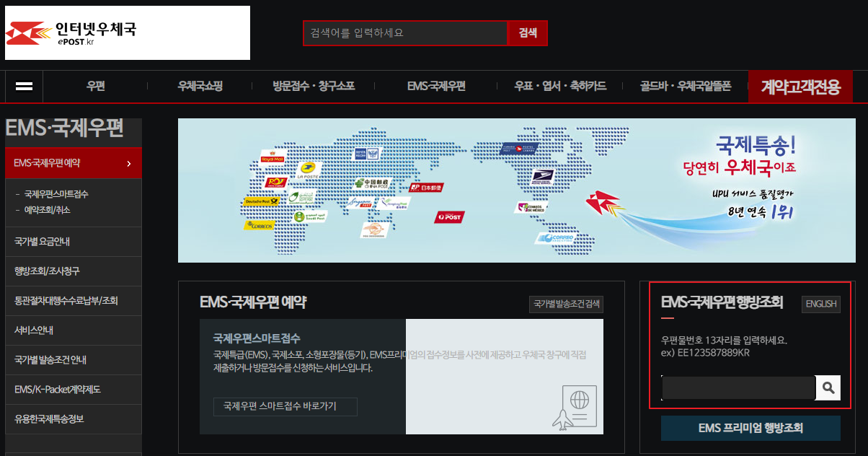
Task: Click the EMS·국제우편 sidebar heading
Action: tap(65, 128)
